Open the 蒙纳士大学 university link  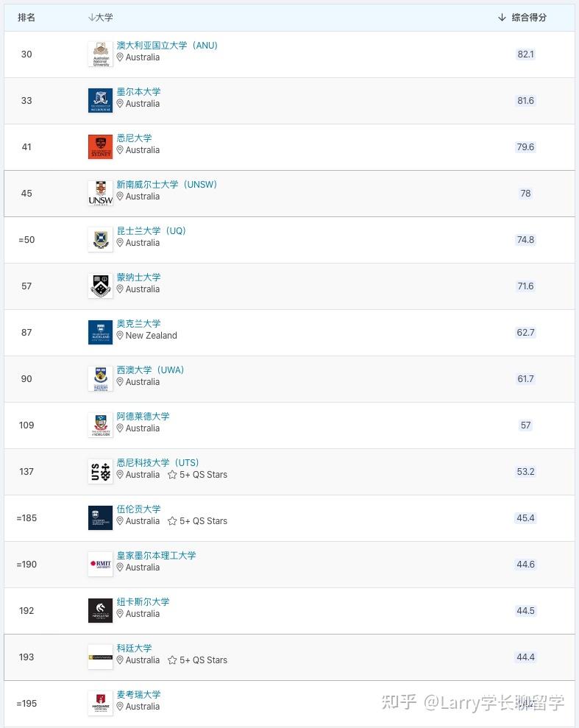[x=138, y=278]
